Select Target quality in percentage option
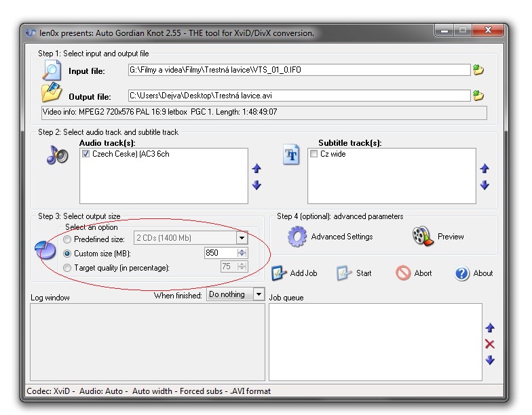The image size is (532, 415). click(67, 268)
